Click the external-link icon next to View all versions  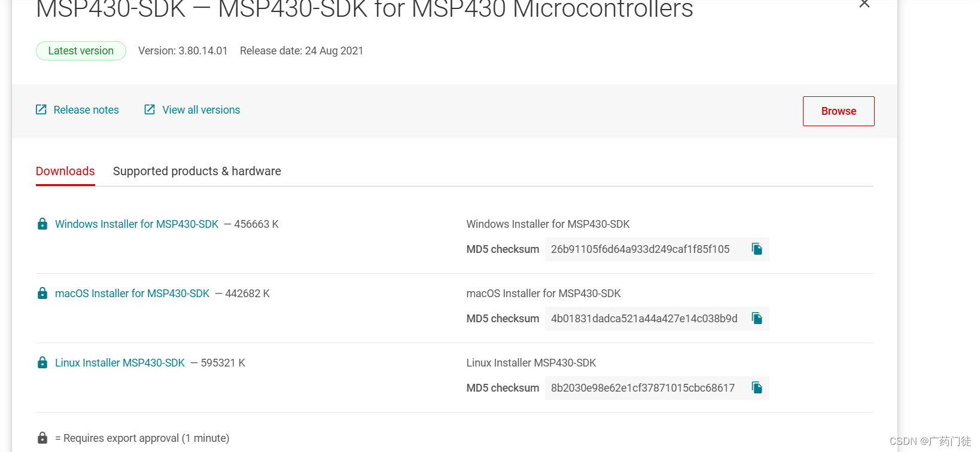point(149,109)
